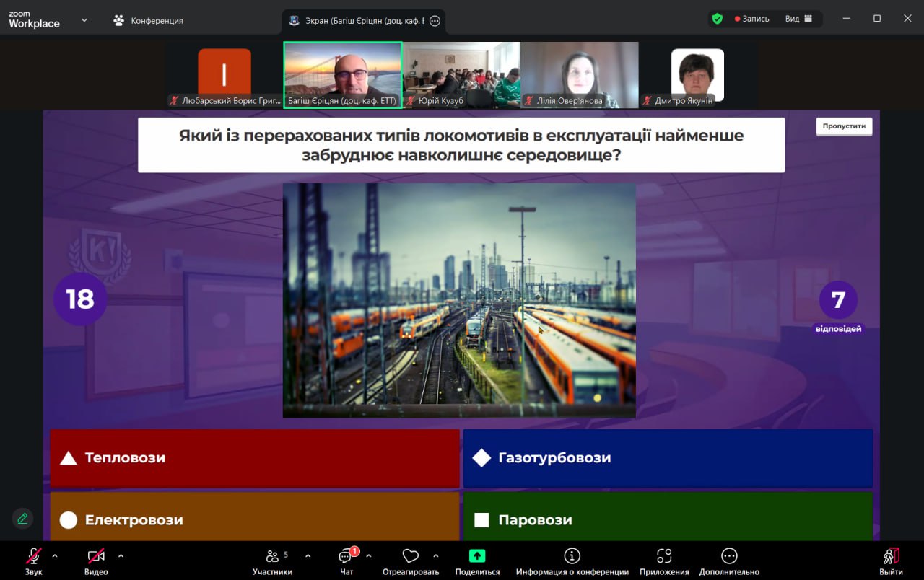Image resolution: width=924 pixels, height=580 pixels.
Task: Select Любарський Борис participant thumbnail
Action: pyautogui.click(x=225, y=75)
